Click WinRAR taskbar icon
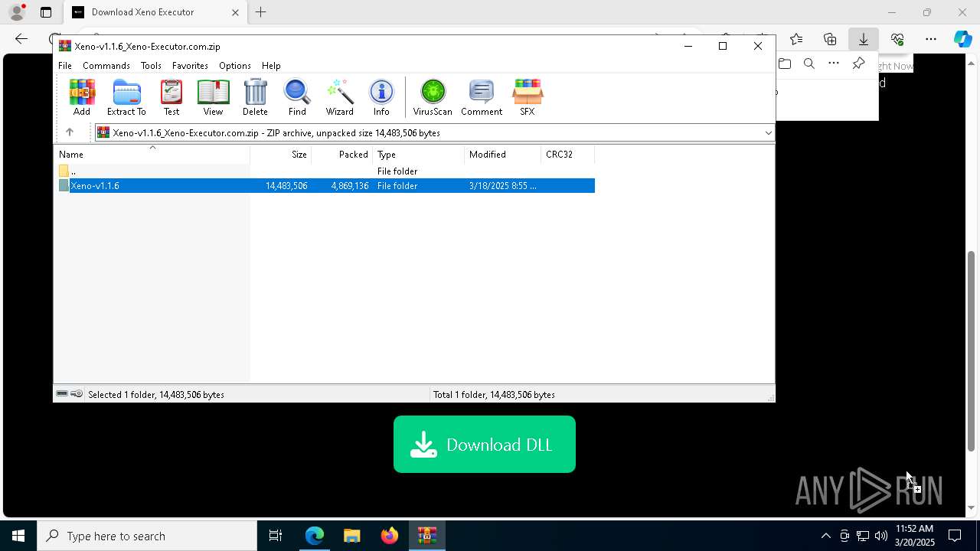The image size is (980, 551). [x=426, y=536]
